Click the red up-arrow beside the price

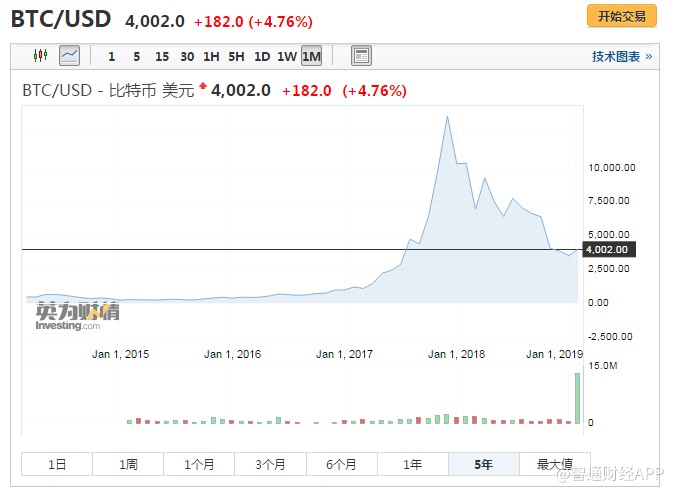[203, 89]
